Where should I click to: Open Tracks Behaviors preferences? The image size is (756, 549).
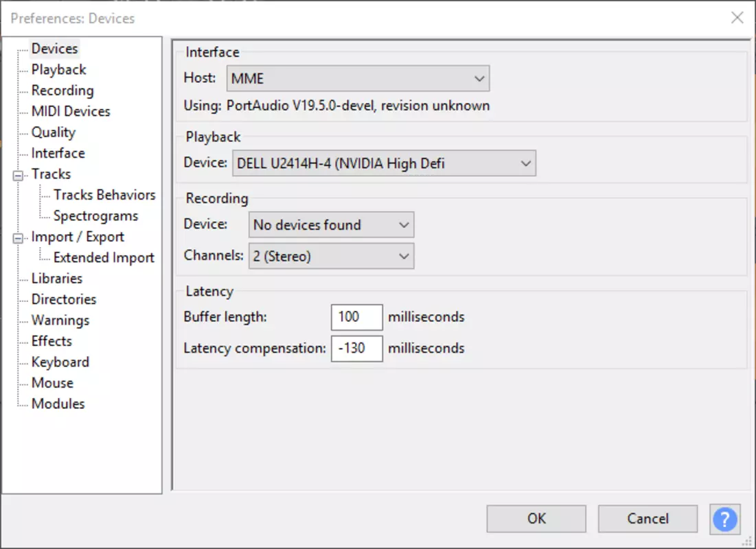(104, 195)
